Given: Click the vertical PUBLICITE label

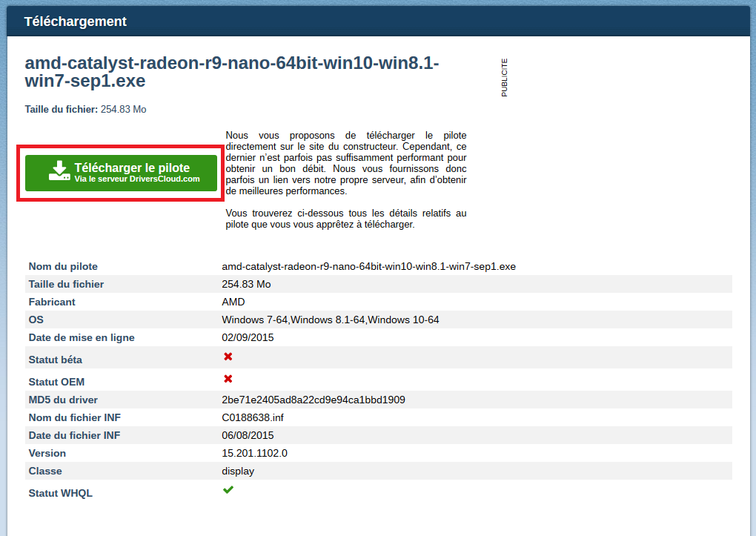Looking at the screenshot, I should [505, 78].
